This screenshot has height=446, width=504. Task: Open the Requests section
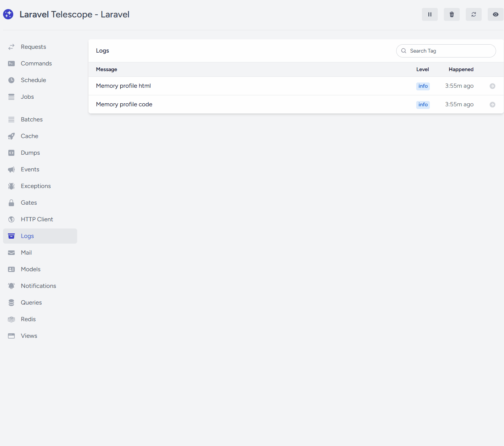[33, 47]
